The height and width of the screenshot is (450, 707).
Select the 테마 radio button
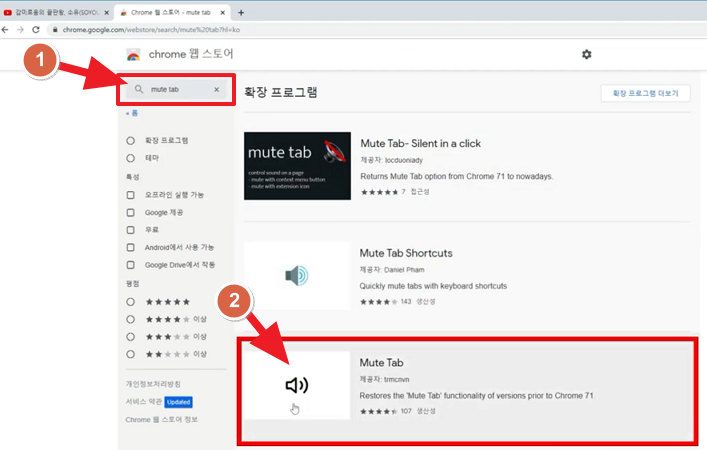130,158
